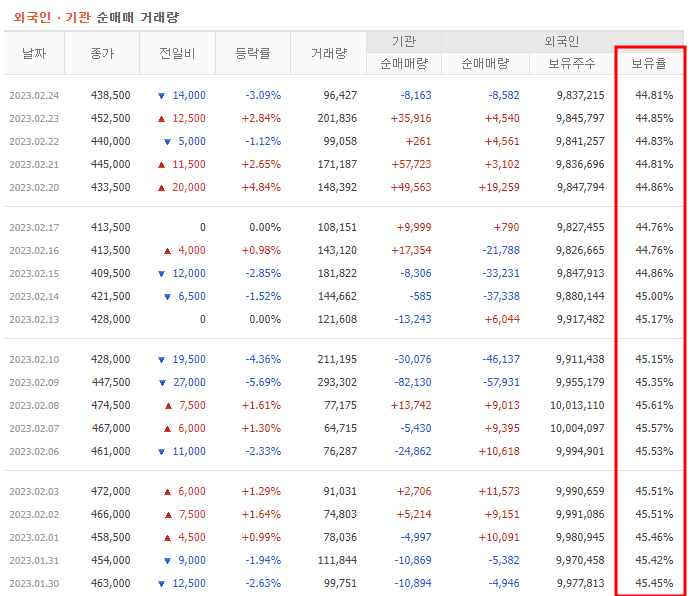Image resolution: width=695 pixels, height=596 pixels.
Task: Click the 등락률 column header
Action: click(253, 53)
